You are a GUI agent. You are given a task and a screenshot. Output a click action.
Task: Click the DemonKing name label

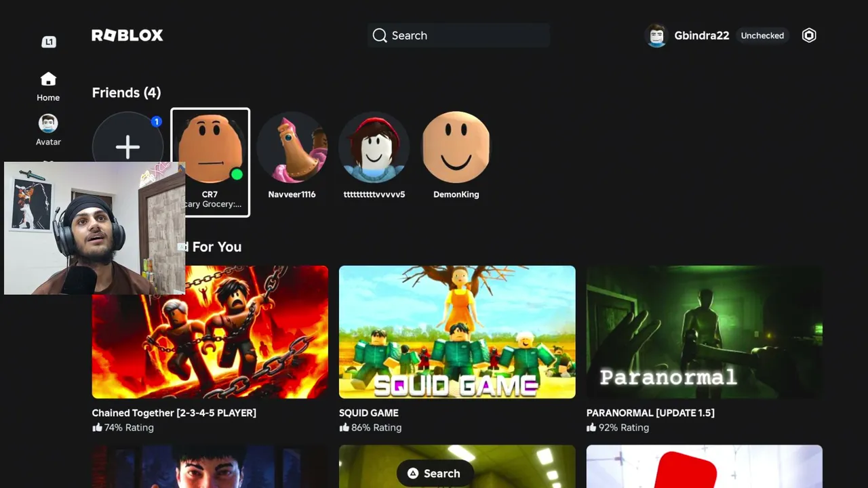click(456, 195)
